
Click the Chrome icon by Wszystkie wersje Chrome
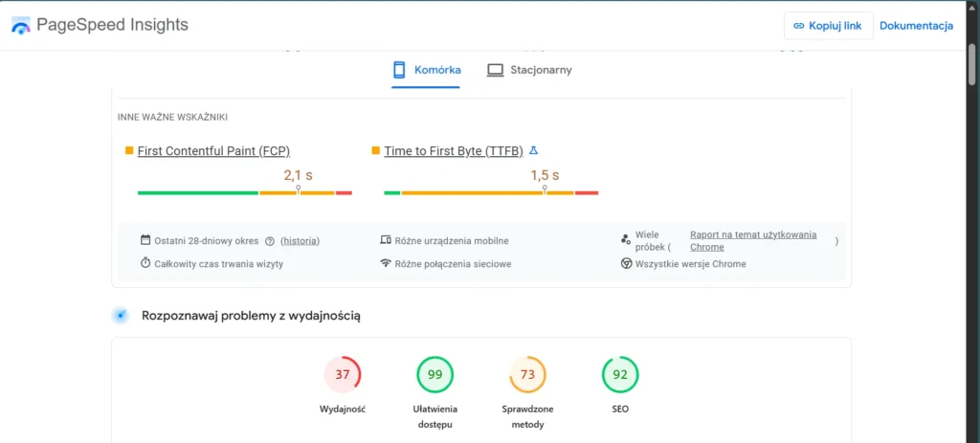pyautogui.click(x=626, y=264)
